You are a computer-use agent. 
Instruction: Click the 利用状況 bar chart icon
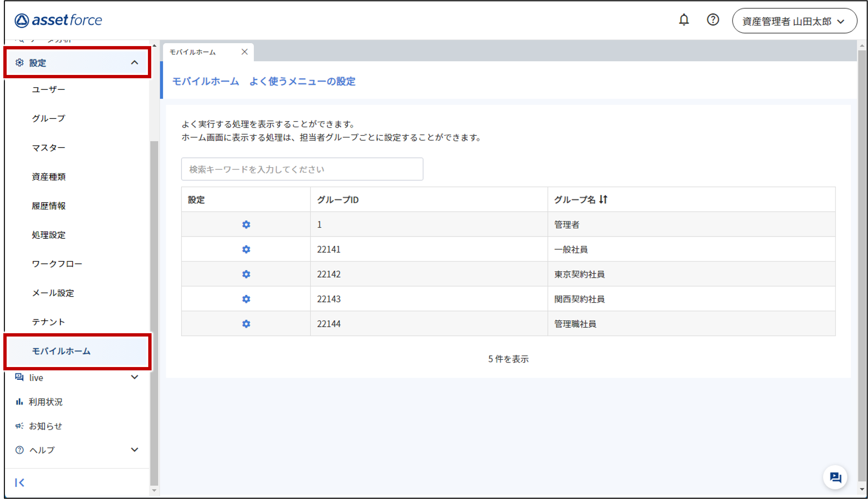[x=20, y=401]
